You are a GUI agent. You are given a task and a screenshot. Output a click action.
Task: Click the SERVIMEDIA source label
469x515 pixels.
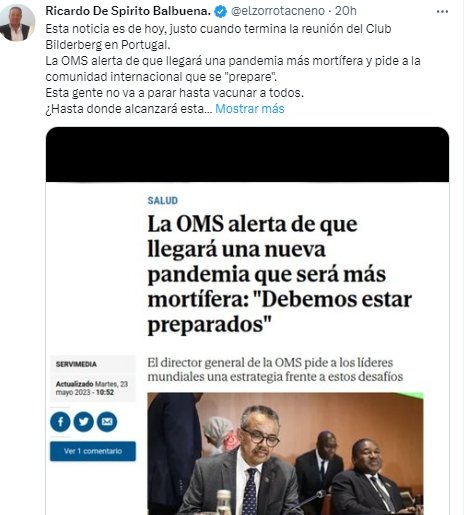click(x=76, y=364)
